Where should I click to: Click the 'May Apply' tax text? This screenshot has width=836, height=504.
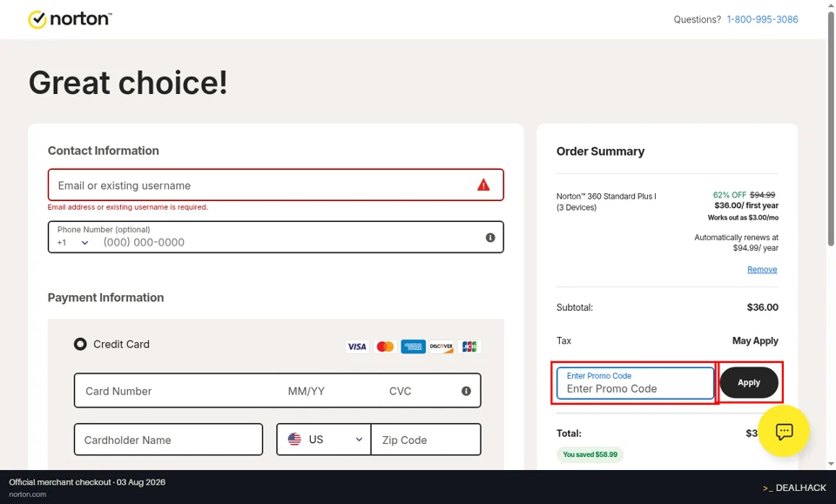pos(755,341)
